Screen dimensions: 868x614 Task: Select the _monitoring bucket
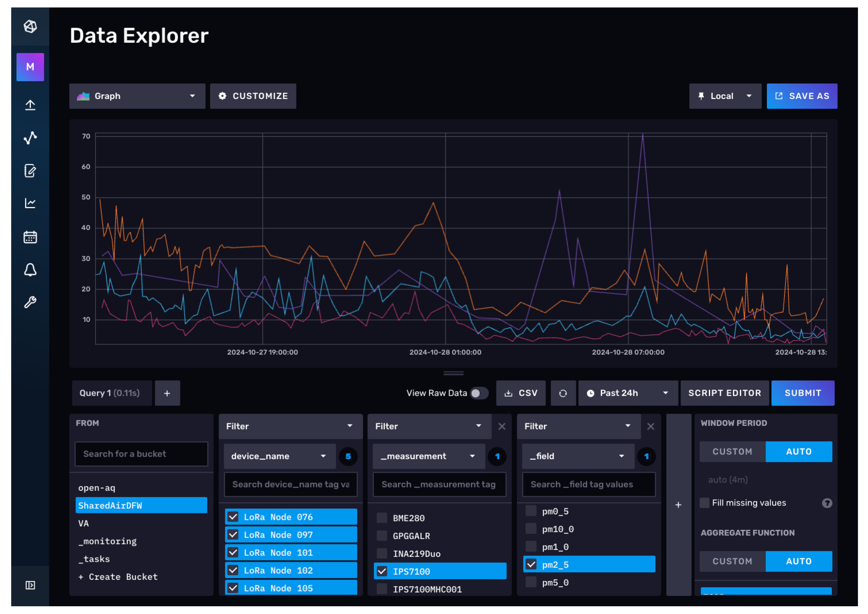tap(141, 541)
